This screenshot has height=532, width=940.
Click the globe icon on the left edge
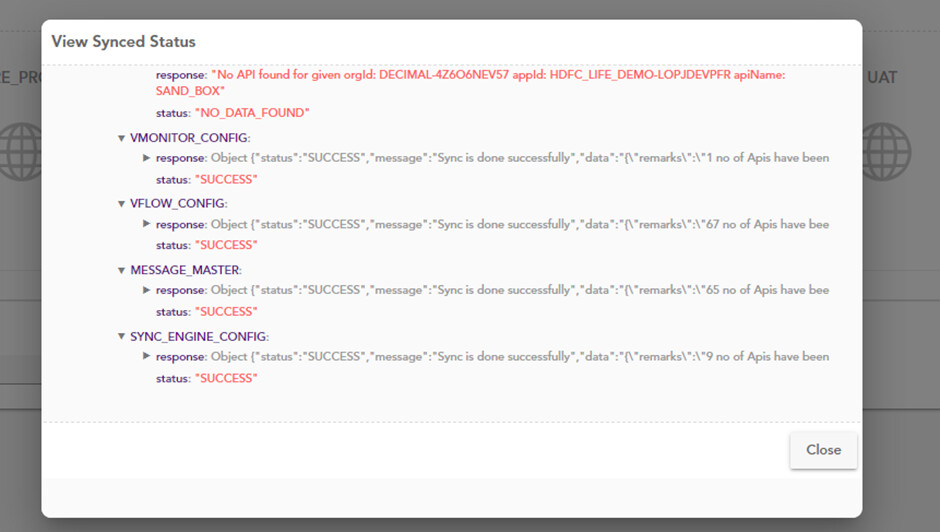coord(20,152)
